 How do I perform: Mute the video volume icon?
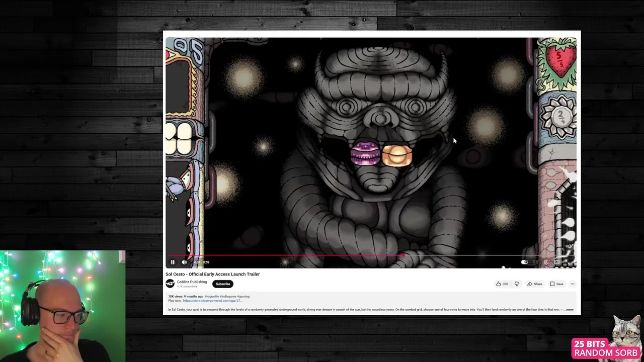tap(184, 262)
